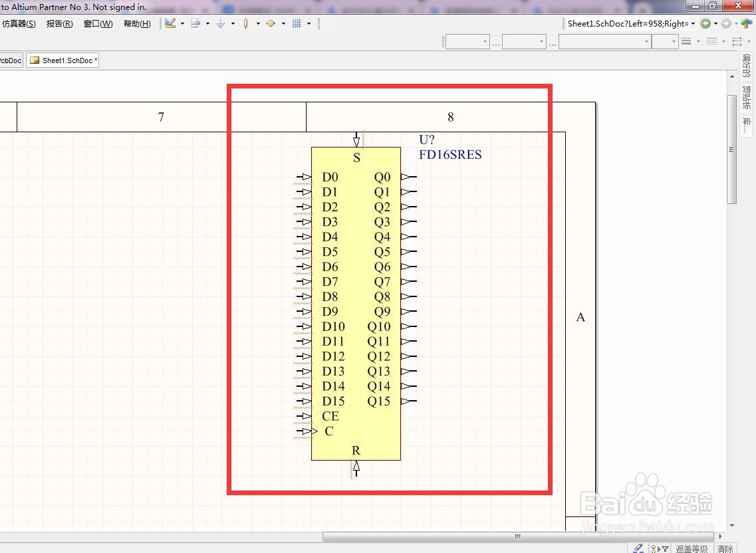Select the grids toolbar icon
756x553 pixels.
297,23
